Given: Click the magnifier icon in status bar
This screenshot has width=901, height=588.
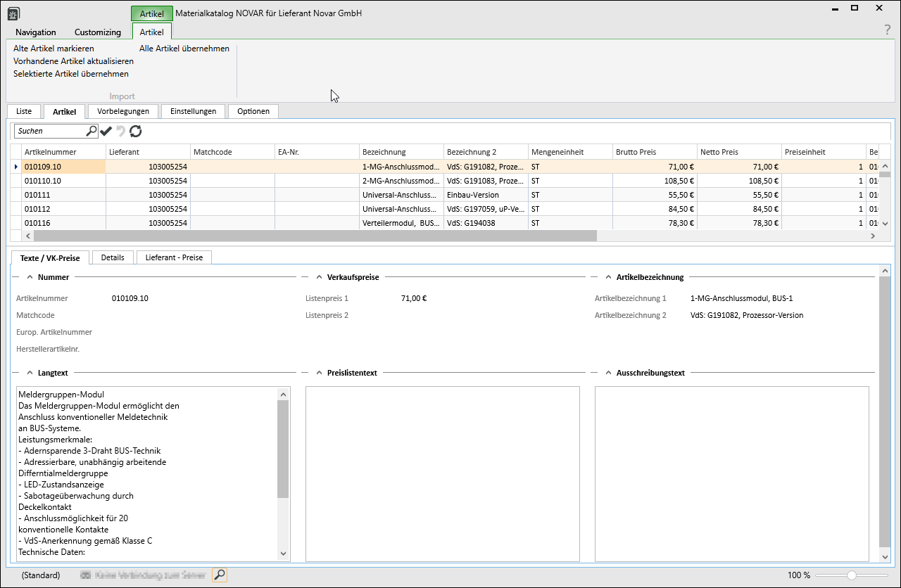Looking at the screenshot, I should point(220,575).
